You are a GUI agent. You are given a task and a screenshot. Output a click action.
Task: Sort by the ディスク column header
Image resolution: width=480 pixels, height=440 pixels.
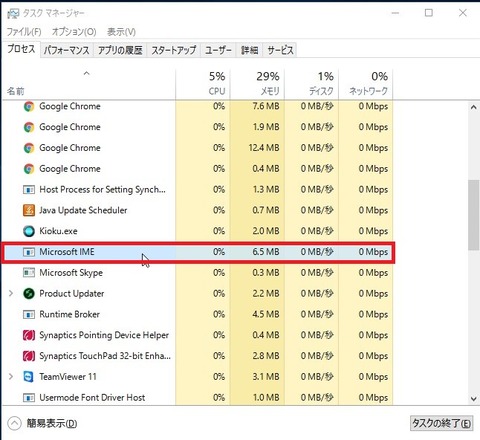pyautogui.click(x=312, y=84)
